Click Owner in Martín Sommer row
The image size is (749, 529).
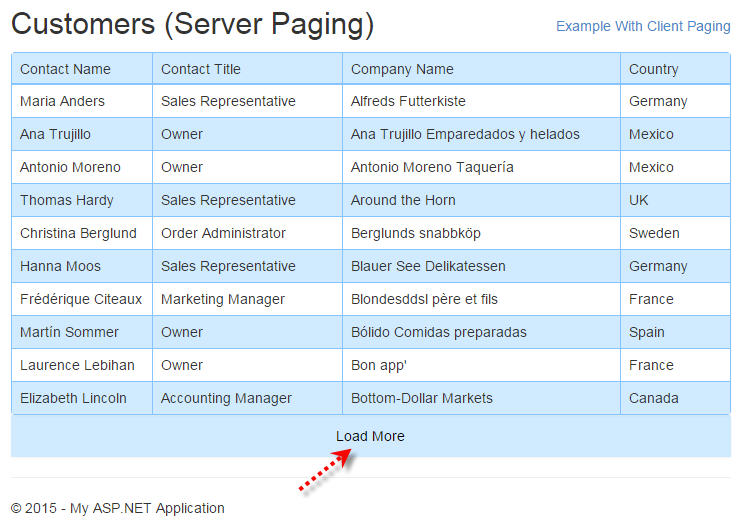click(247, 332)
